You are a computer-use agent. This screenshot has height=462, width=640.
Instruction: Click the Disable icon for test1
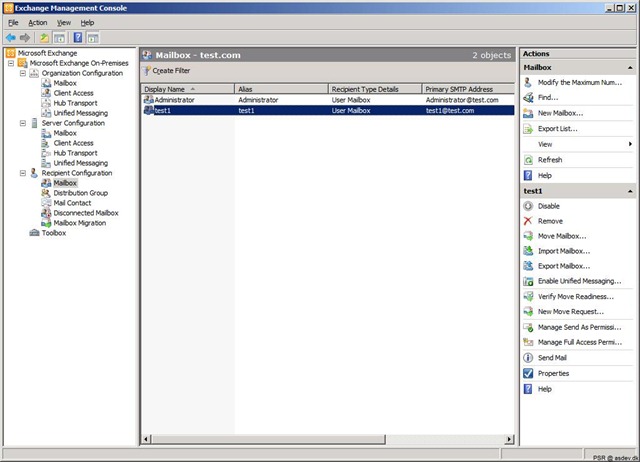tap(528, 206)
